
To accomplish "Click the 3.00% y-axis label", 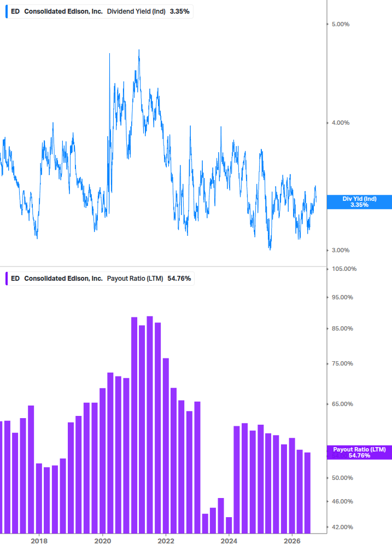I will pyautogui.click(x=341, y=250).
